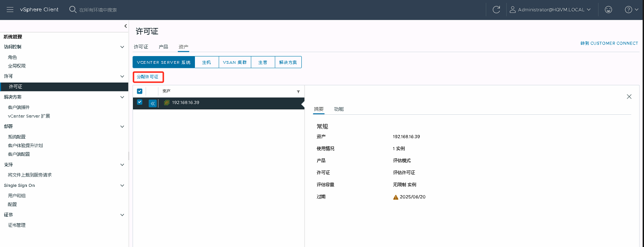Switch to the 主管 asset tab
Image resolution: width=644 pixels, height=247 pixels.
(263, 62)
